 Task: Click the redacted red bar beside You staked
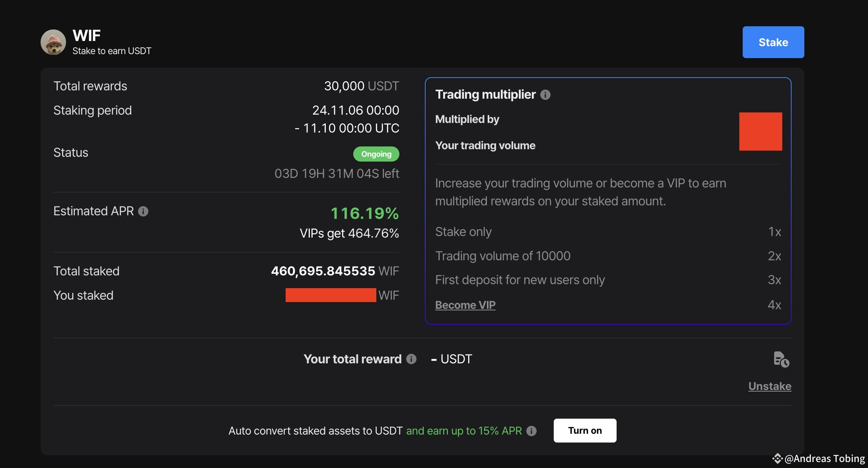tap(330, 295)
